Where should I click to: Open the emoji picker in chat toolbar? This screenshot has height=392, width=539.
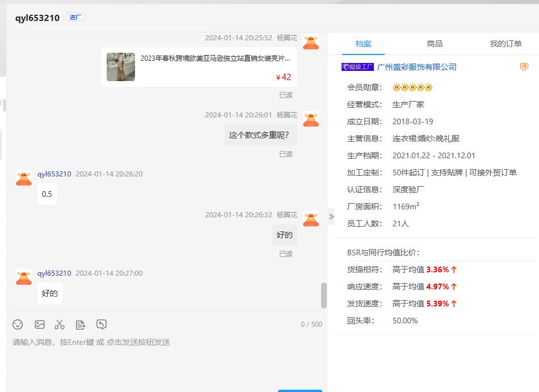click(18, 324)
